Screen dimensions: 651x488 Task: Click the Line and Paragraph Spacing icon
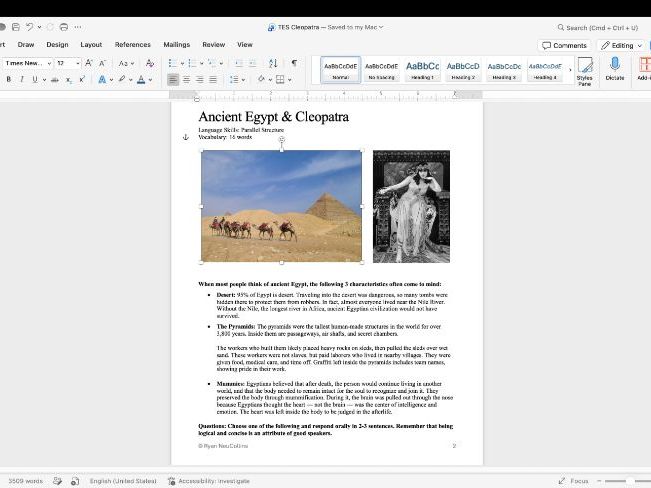pos(234,79)
